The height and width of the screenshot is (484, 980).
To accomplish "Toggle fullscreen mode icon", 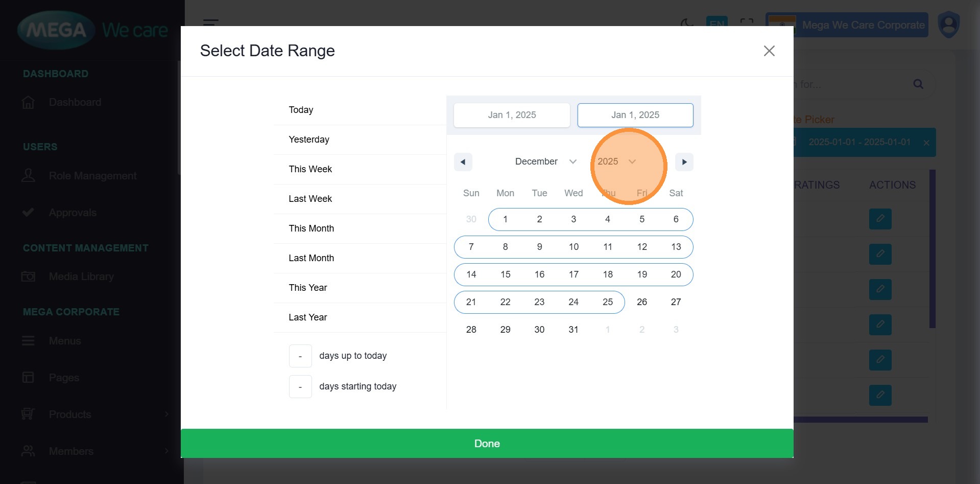I will (747, 24).
